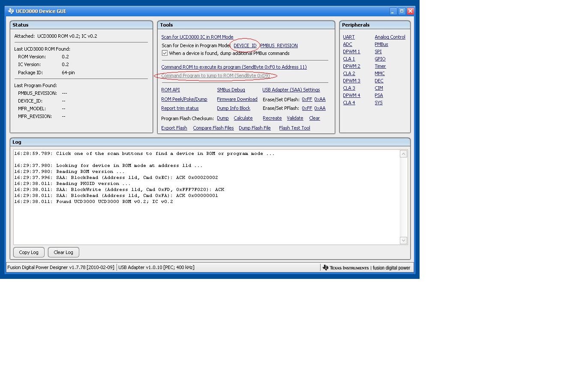Click Package ID value 64-pin
Image resolution: width=588 pixels, height=369 pixels.
pyautogui.click(x=68, y=73)
